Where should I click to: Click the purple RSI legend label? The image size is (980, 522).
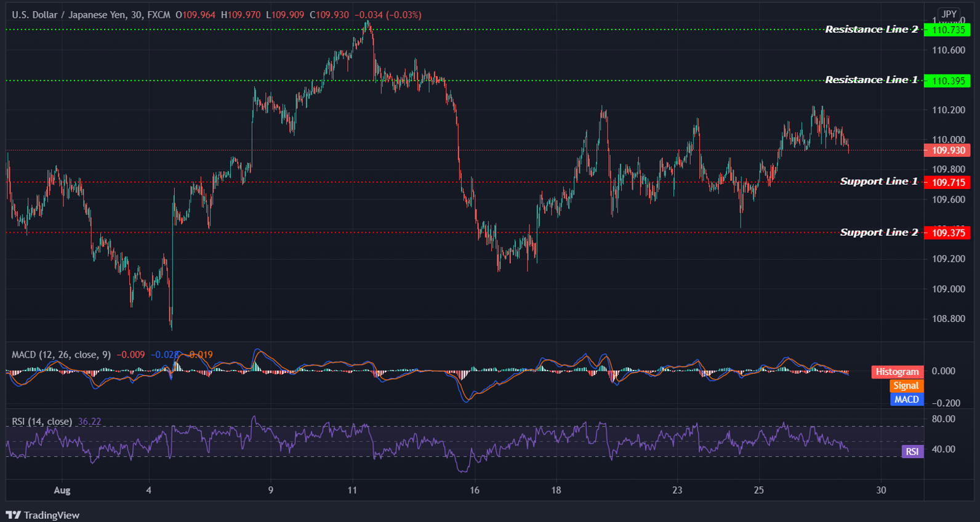point(912,452)
